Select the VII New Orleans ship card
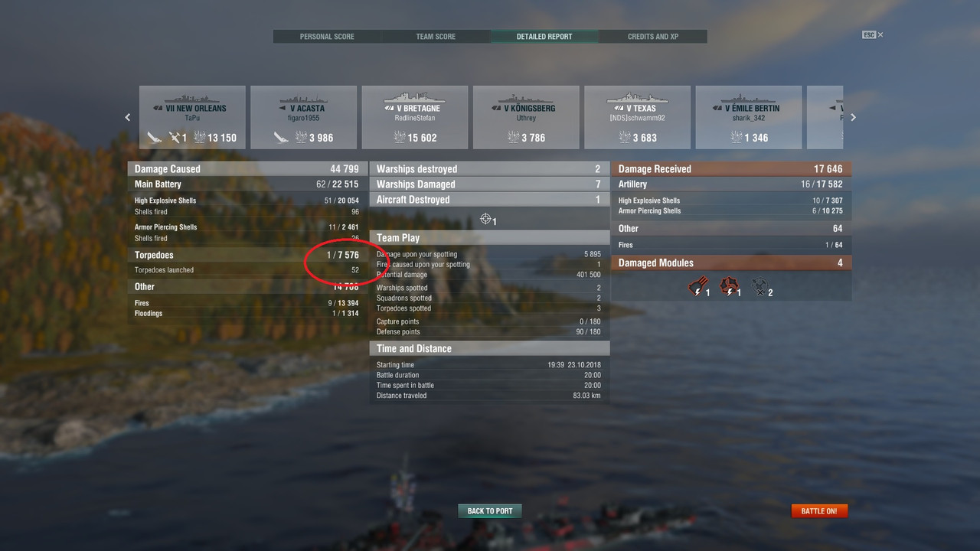Viewport: 980px width, 551px height. (192, 117)
